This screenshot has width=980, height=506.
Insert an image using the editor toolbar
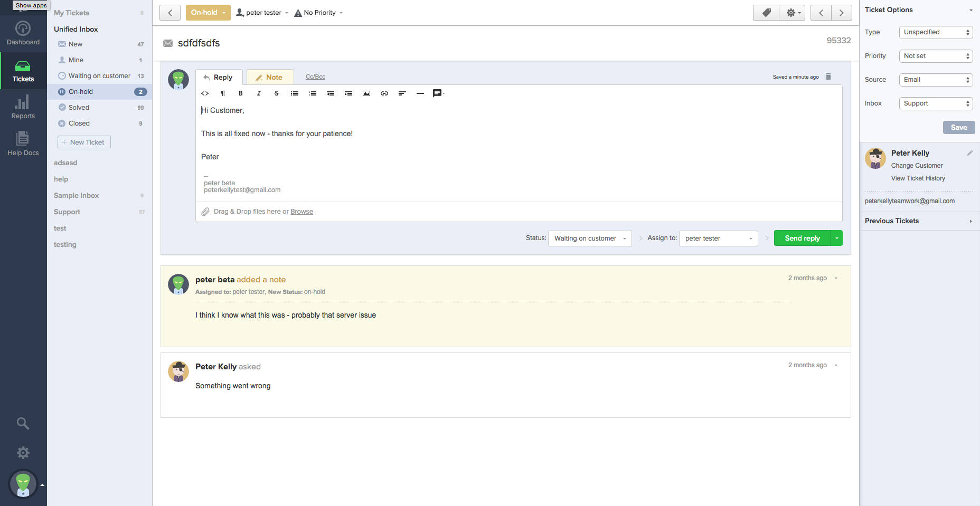coord(366,93)
